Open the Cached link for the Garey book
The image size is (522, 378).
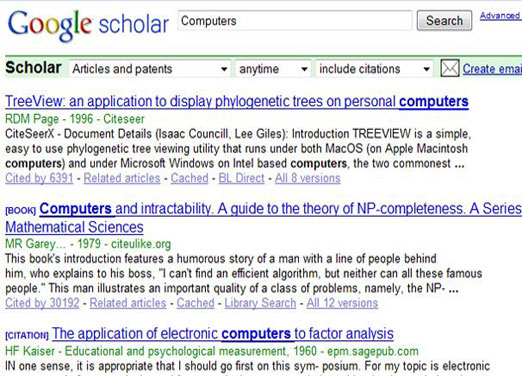(x=195, y=303)
